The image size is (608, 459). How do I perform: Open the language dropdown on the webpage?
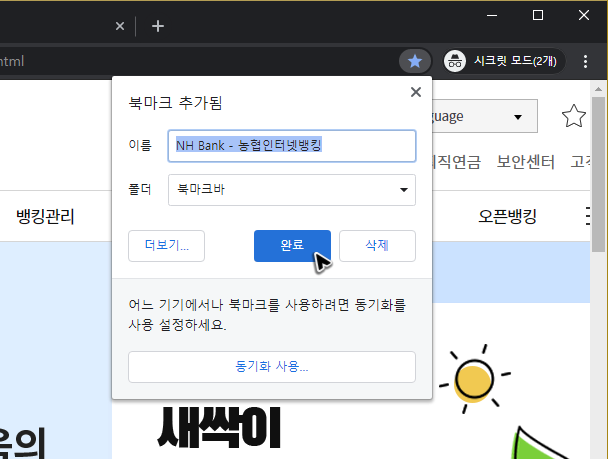[x=485, y=116]
